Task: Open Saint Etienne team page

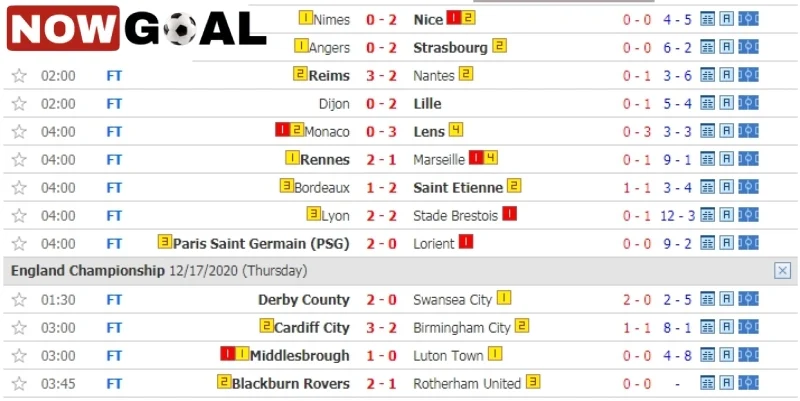Action: point(458,188)
